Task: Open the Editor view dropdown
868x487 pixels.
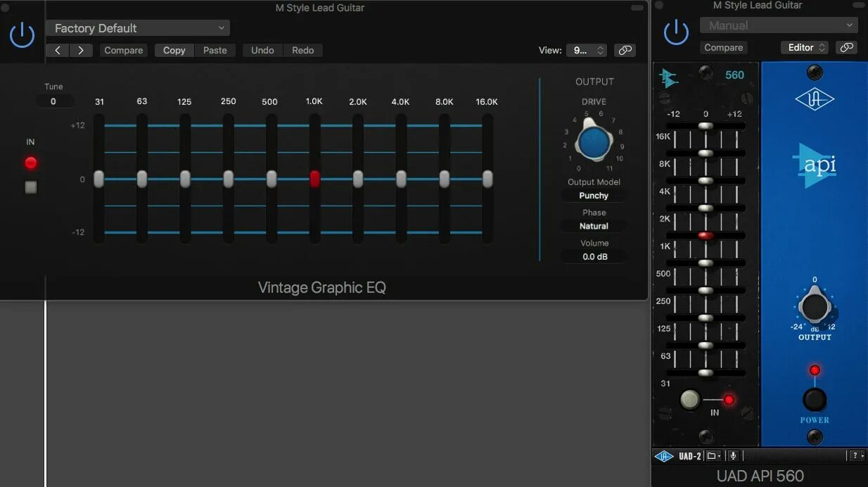Action: (805, 47)
